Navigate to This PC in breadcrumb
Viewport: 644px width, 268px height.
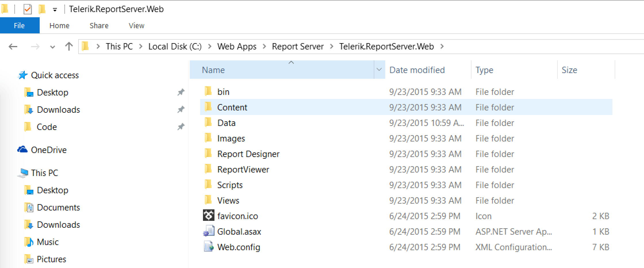point(119,46)
